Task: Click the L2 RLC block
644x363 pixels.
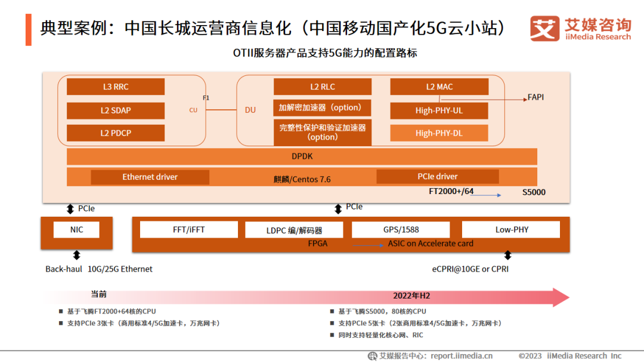Action: pos(323,87)
